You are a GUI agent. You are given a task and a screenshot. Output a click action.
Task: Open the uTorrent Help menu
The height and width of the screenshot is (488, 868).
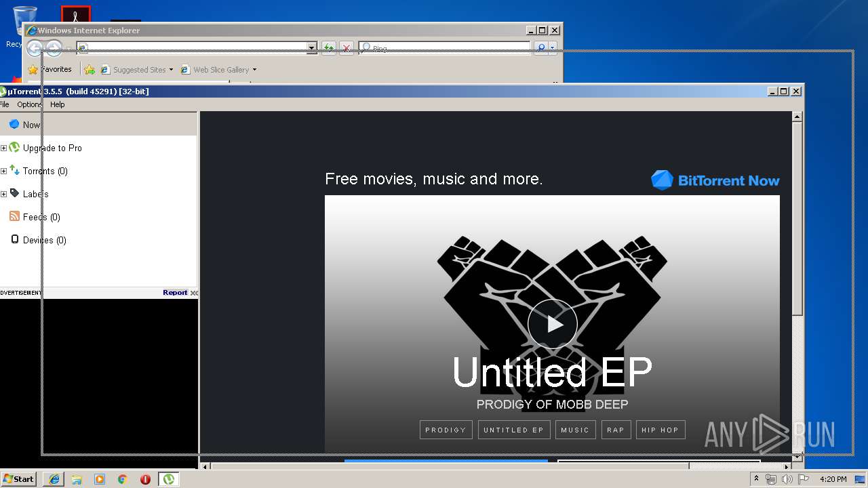point(58,104)
